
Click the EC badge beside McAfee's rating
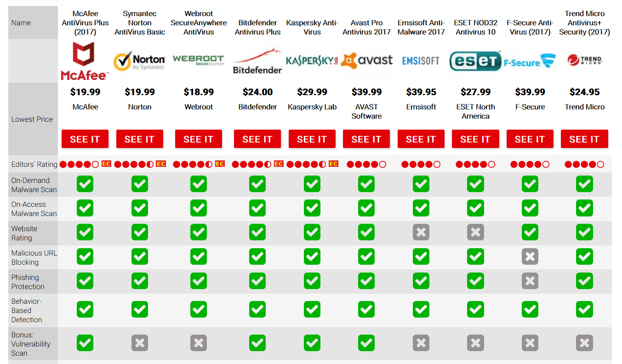click(x=106, y=164)
